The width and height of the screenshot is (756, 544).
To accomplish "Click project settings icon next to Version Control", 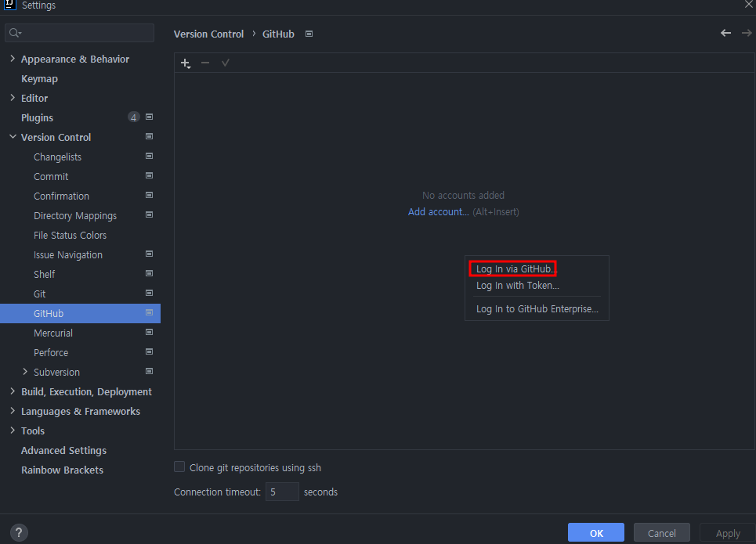I will tap(149, 137).
